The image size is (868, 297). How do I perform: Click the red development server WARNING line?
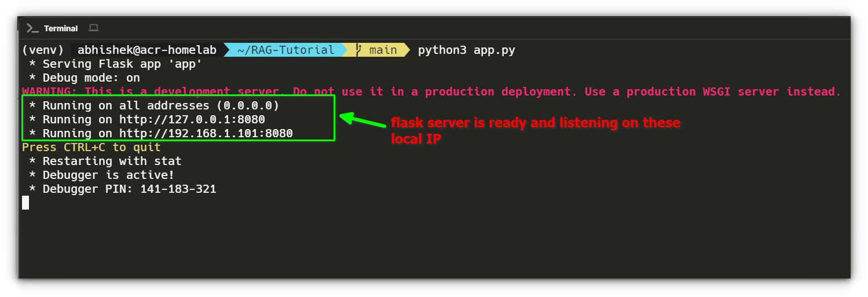point(431,91)
